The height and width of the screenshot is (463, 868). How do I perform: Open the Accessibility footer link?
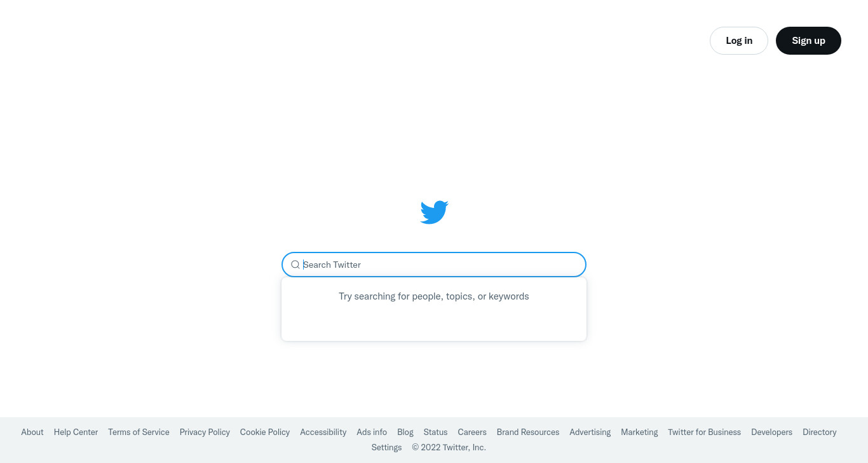coord(323,432)
